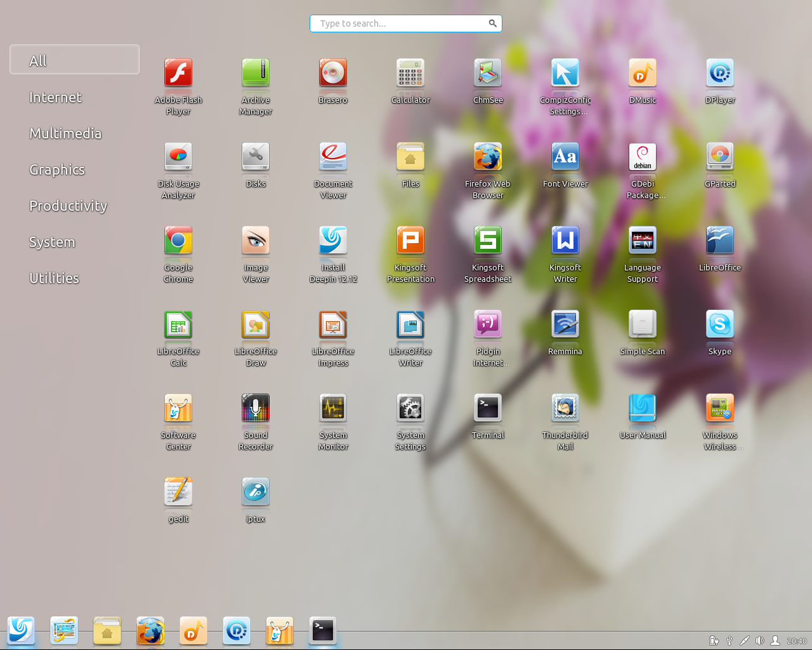Open Firefox Web Browser in app grid
The width and height of the screenshot is (812, 650).
click(488, 156)
